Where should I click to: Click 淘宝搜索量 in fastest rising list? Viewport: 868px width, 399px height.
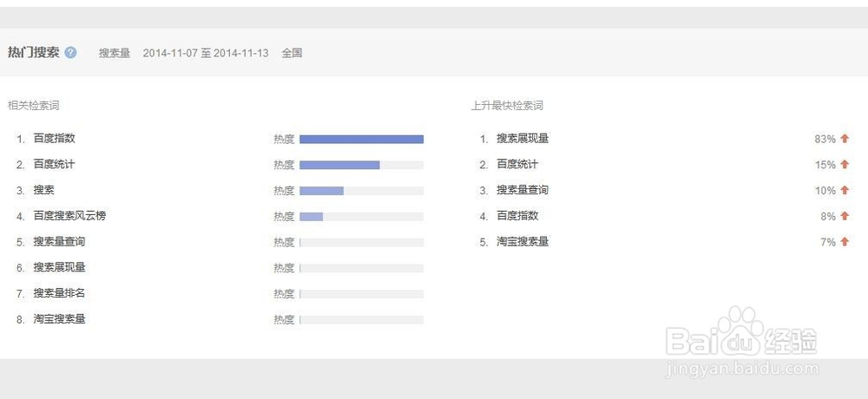523,242
